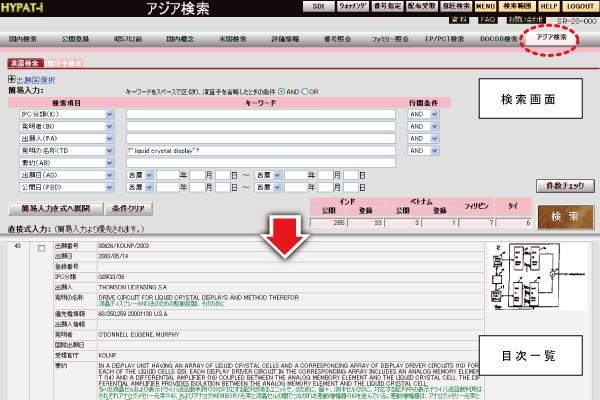Image resolution: width=600 pixels, height=400 pixels.
Task: Click the 検索 search button
Action: (x=560, y=216)
